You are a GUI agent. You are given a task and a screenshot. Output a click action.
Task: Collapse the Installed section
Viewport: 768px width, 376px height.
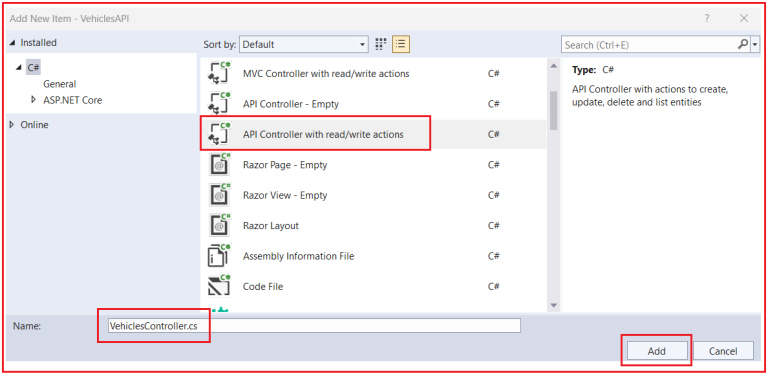(x=12, y=43)
